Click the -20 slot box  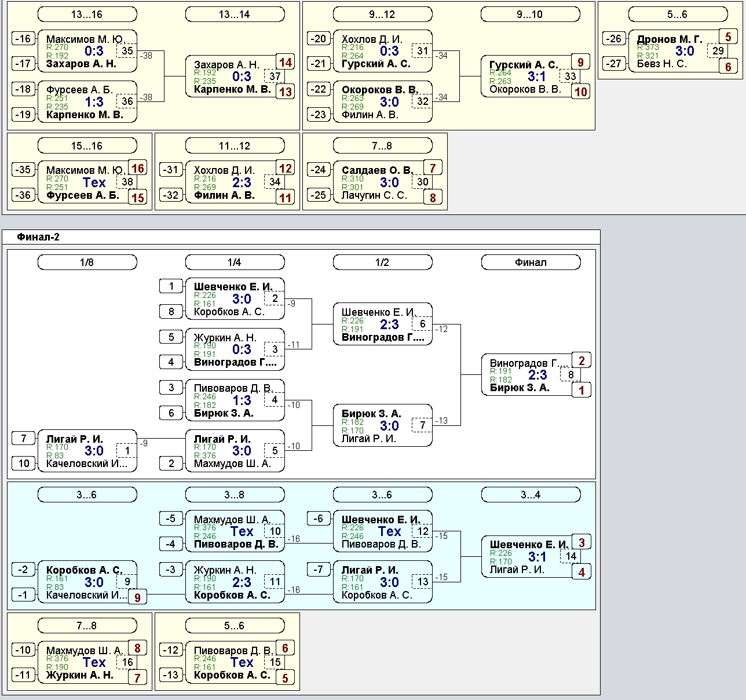point(319,39)
